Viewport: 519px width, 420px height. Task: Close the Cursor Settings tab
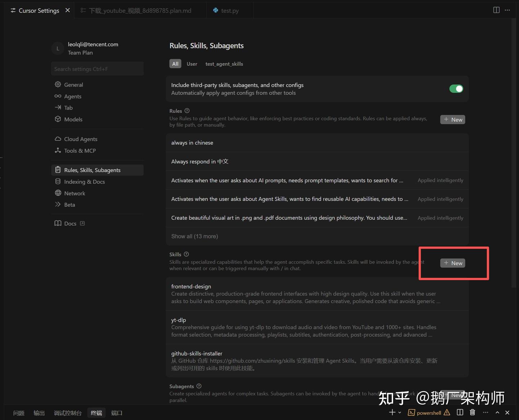tap(67, 10)
